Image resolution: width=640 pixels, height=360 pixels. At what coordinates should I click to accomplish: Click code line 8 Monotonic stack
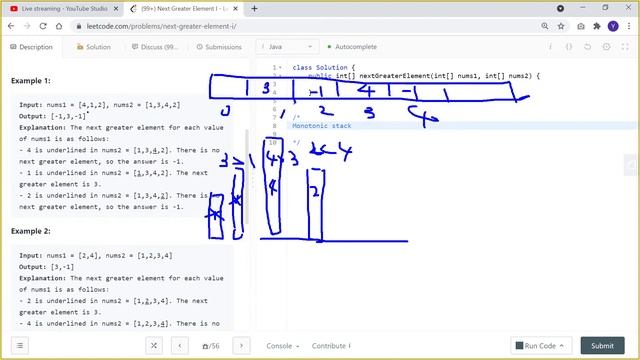pos(322,126)
